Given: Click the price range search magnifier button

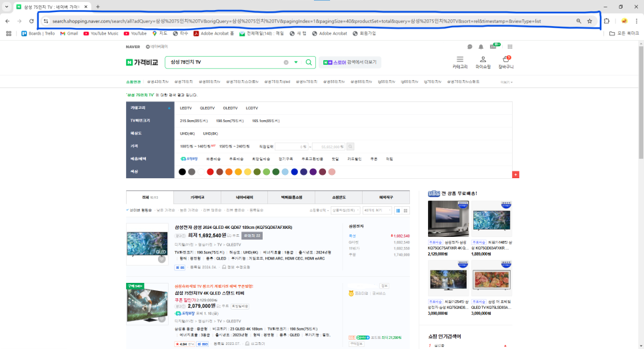Looking at the screenshot, I should point(350,146).
